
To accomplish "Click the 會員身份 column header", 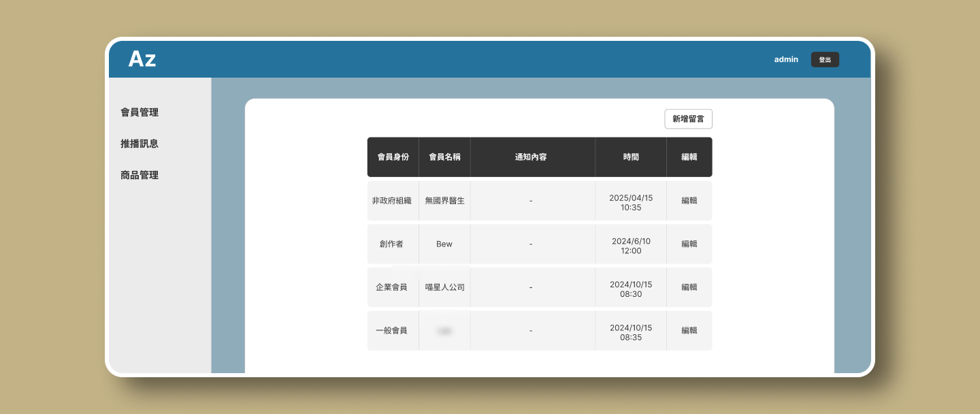I will (x=393, y=157).
